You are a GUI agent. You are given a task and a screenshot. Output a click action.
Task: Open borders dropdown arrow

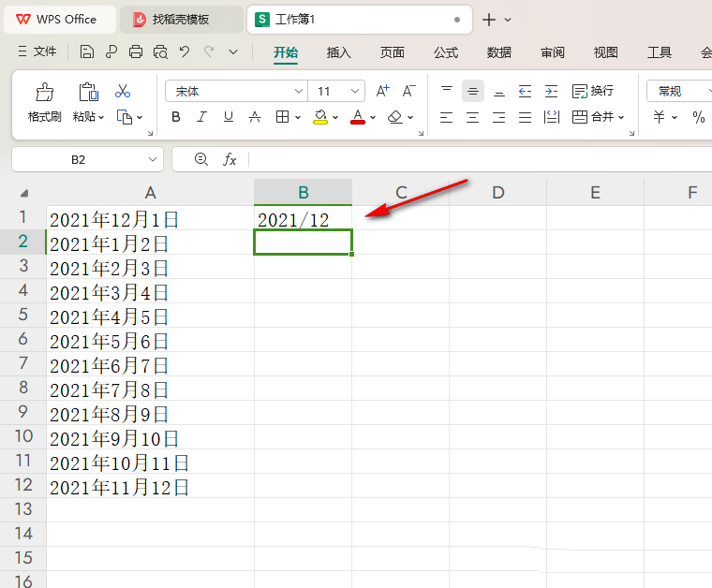[x=298, y=118]
